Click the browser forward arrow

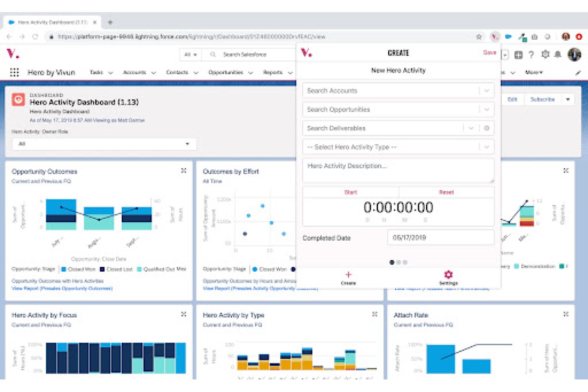point(22,37)
